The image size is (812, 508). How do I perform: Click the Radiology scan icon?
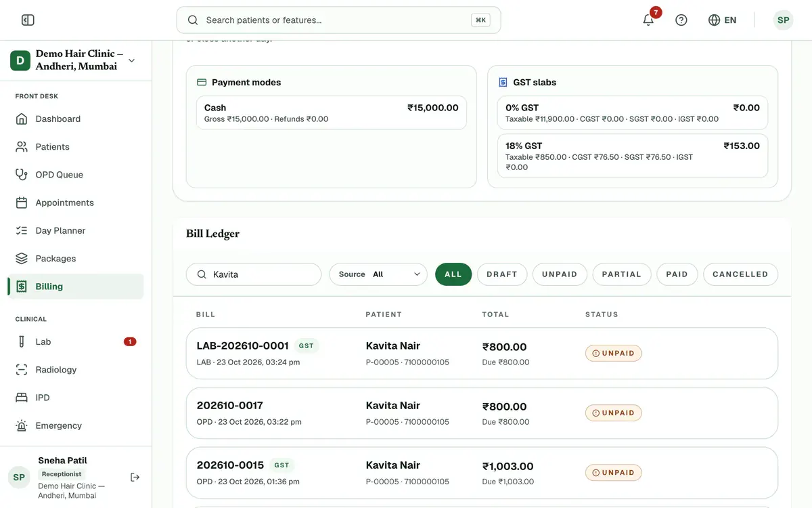coord(22,370)
